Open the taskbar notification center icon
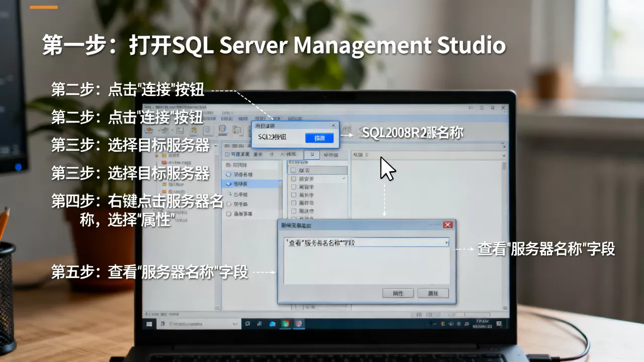 click(x=499, y=324)
